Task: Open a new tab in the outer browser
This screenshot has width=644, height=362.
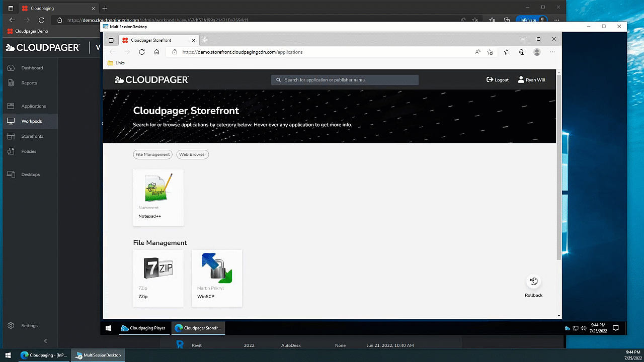Action: click(105, 9)
